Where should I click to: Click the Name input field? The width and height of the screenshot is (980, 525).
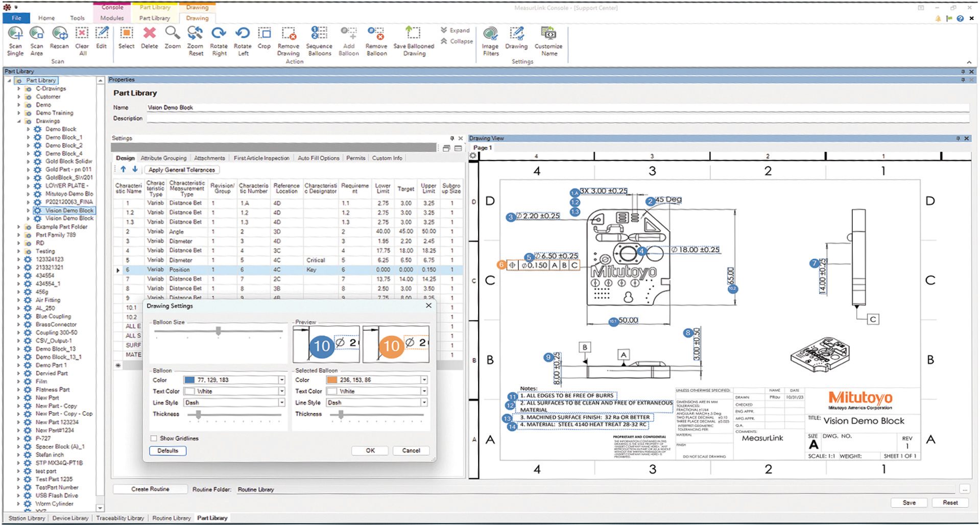coord(558,107)
